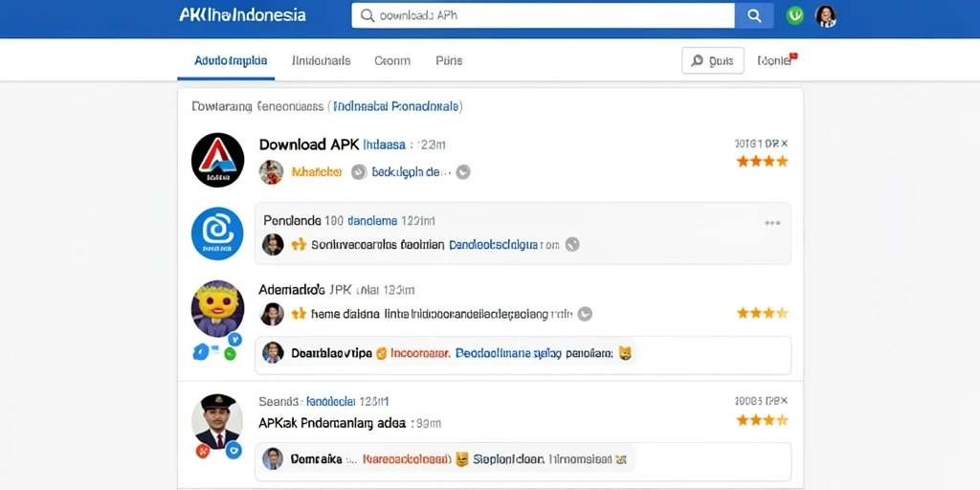
Task: Open the user profile avatar in the header
Action: click(x=826, y=16)
